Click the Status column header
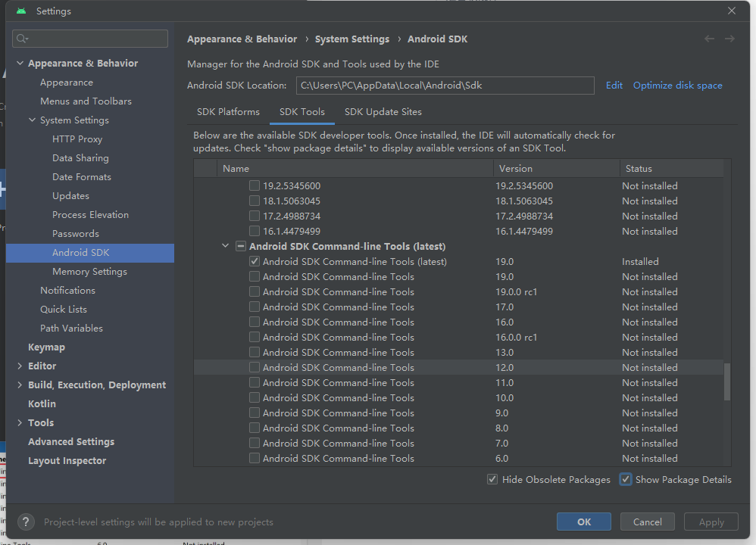This screenshot has width=756, height=545. (x=671, y=169)
